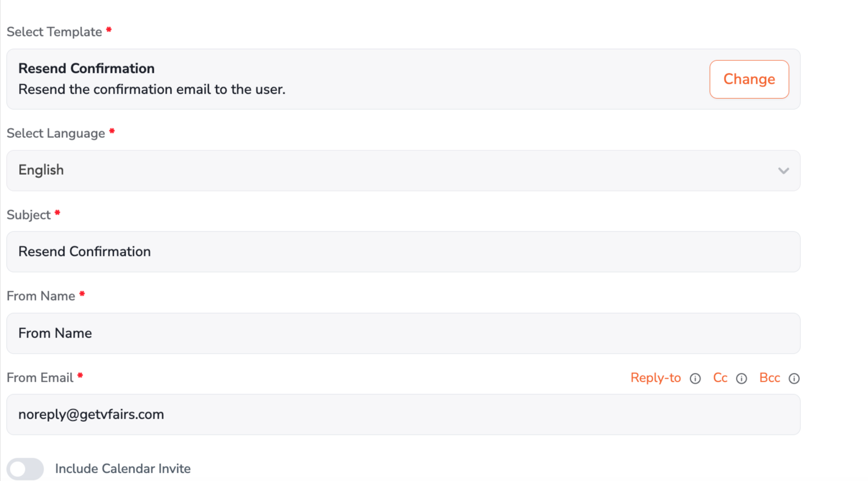Click the Include Calendar Invite label text
Viewport: 868px width, 481px height.
pos(123,469)
